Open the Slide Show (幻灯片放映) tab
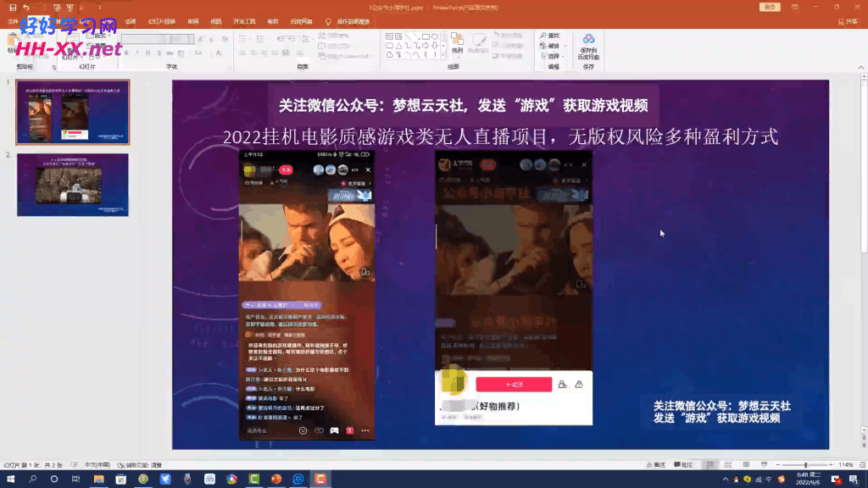Screen dimensions: 868x488 (162, 21)
